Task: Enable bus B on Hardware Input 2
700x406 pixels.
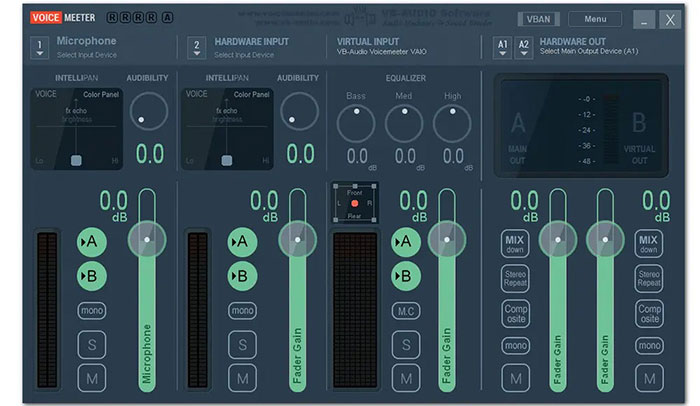Action: tap(242, 276)
